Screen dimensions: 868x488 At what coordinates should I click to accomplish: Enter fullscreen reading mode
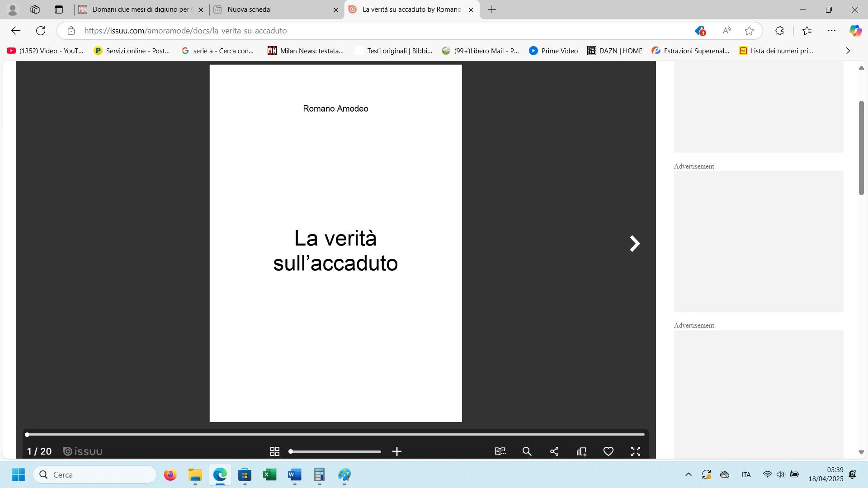coord(636,451)
